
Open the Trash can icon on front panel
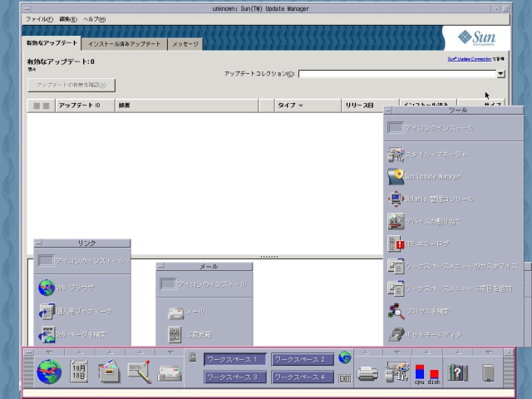[x=488, y=373]
